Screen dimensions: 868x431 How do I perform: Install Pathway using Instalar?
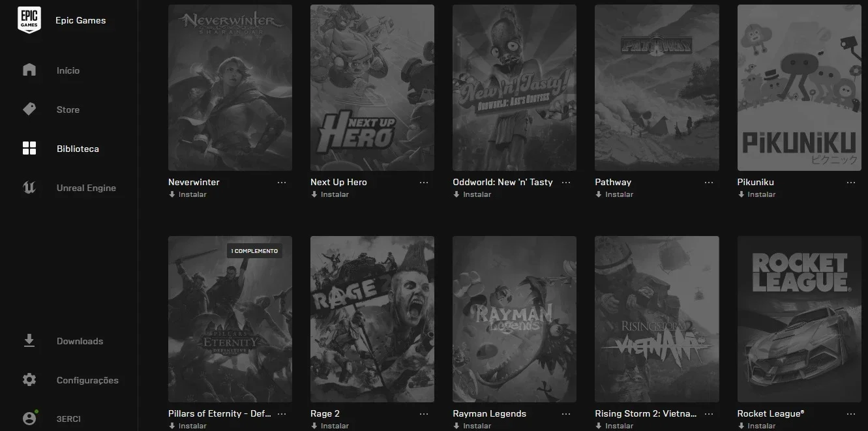(614, 194)
